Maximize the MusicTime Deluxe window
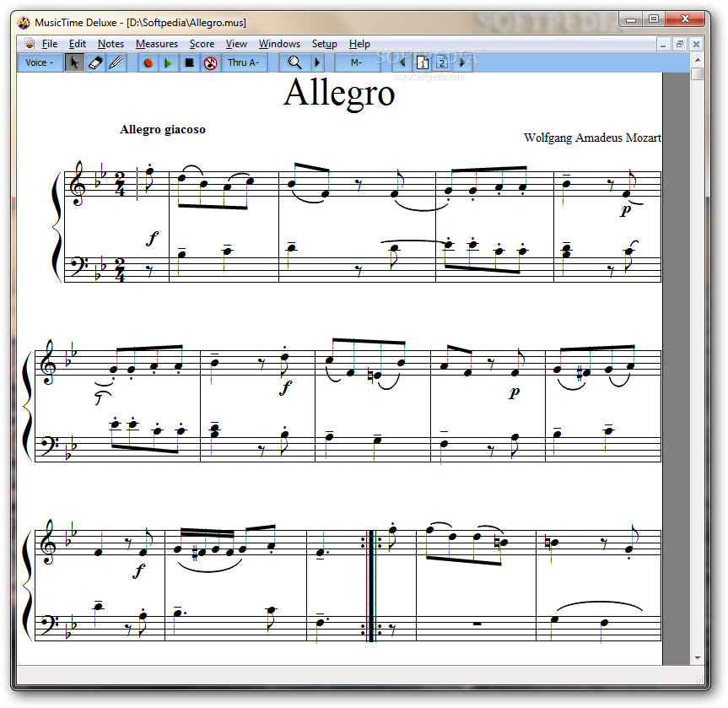The image size is (728, 708). point(654,19)
